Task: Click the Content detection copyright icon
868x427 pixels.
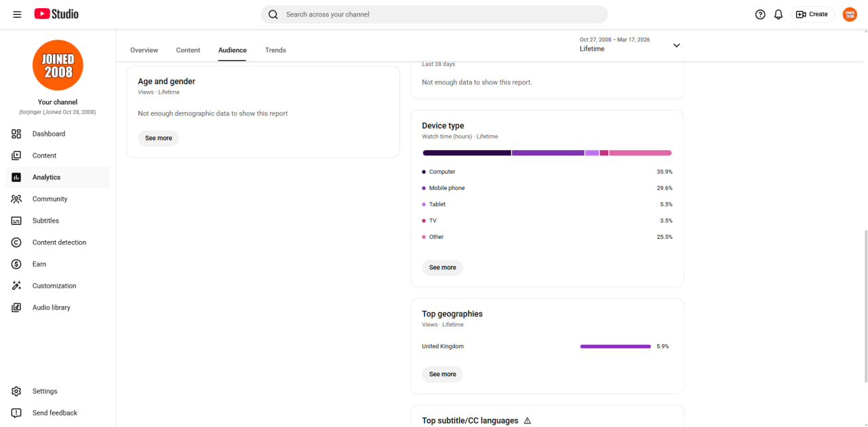Action: click(x=16, y=242)
